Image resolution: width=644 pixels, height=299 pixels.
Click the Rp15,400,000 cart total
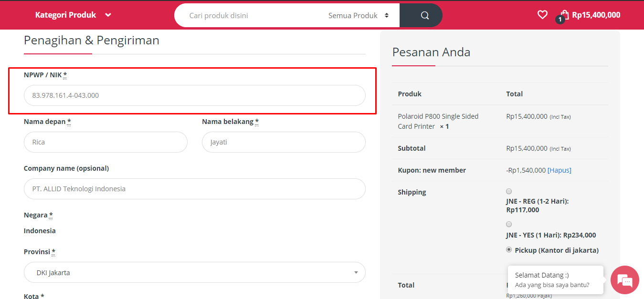[x=596, y=15]
